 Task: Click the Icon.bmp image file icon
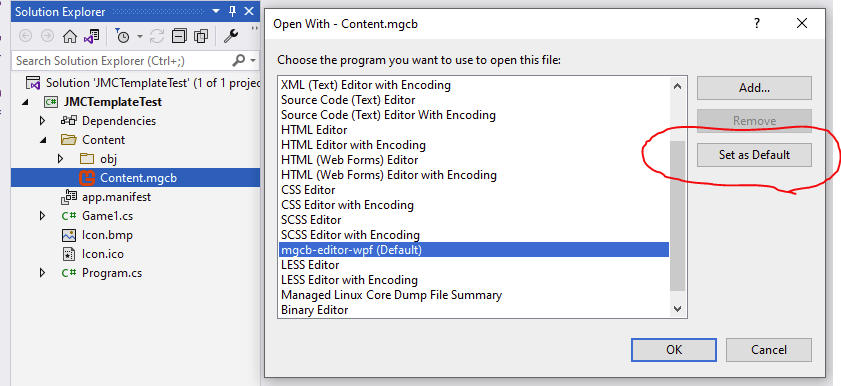coord(69,235)
